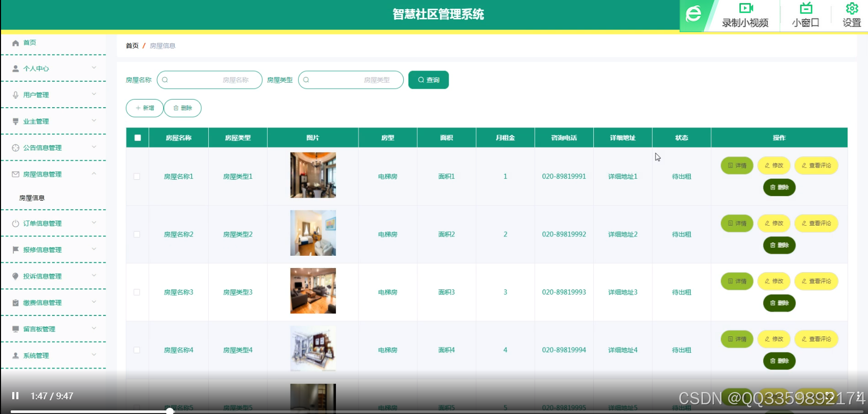Open the 个人中心 menu label
Viewport: 868px width, 414px height.
[x=36, y=68]
